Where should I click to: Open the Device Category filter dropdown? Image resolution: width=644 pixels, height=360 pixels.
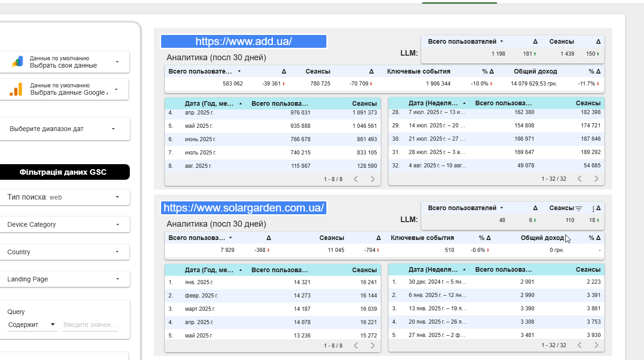[64, 224]
